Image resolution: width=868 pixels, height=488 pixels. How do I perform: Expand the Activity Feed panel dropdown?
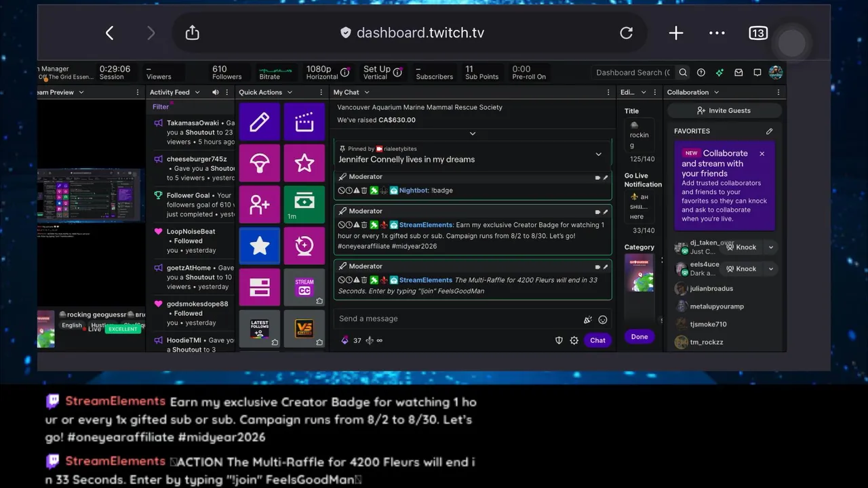(x=197, y=92)
